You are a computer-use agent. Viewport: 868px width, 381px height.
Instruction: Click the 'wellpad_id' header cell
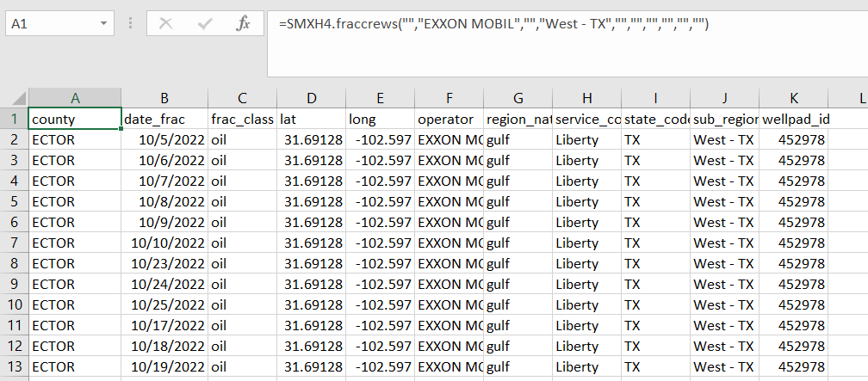point(794,119)
